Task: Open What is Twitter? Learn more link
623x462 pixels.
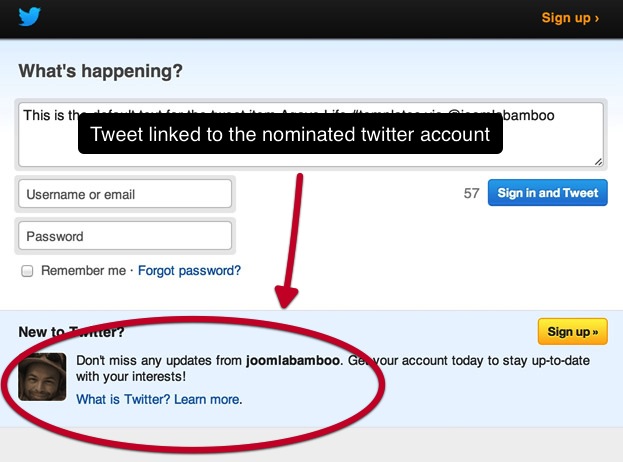Action: coord(158,399)
